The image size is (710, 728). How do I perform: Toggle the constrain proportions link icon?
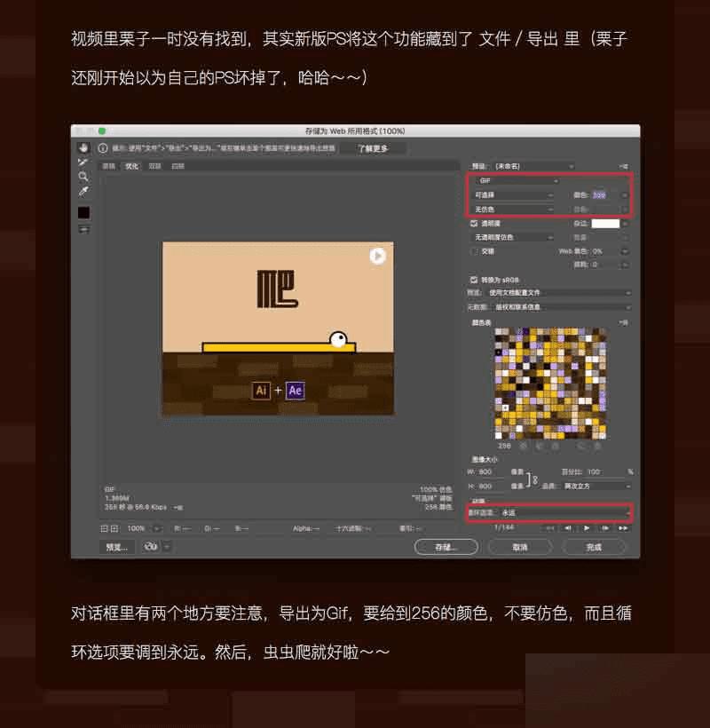(532, 479)
